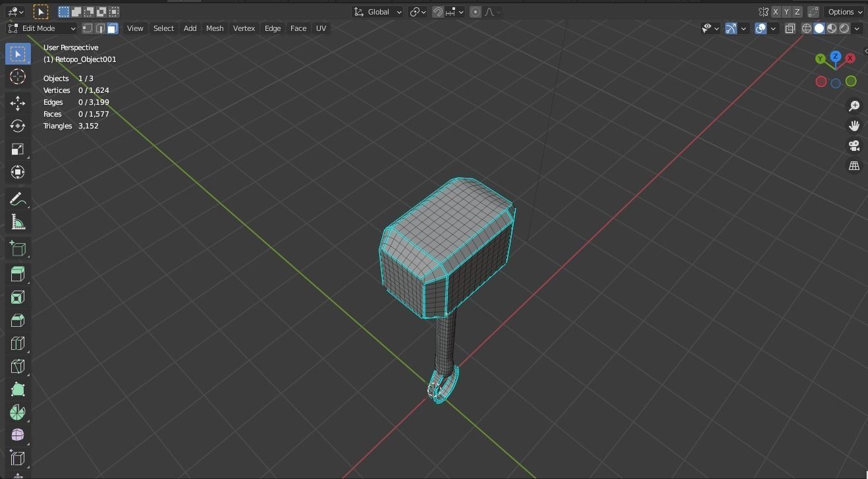Pick the Bevel tool
868x479 pixels.
(18, 320)
